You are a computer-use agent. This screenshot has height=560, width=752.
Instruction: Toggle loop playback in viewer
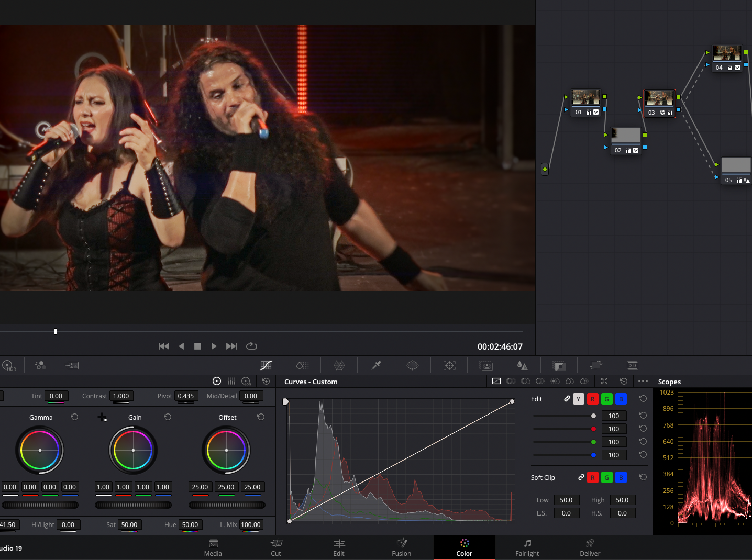coord(251,346)
